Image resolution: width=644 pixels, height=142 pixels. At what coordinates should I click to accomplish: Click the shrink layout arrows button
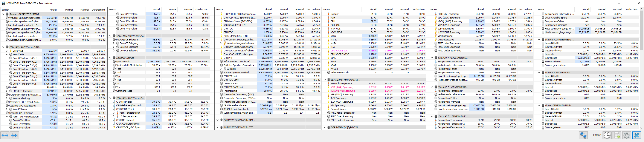tap(14, 135)
